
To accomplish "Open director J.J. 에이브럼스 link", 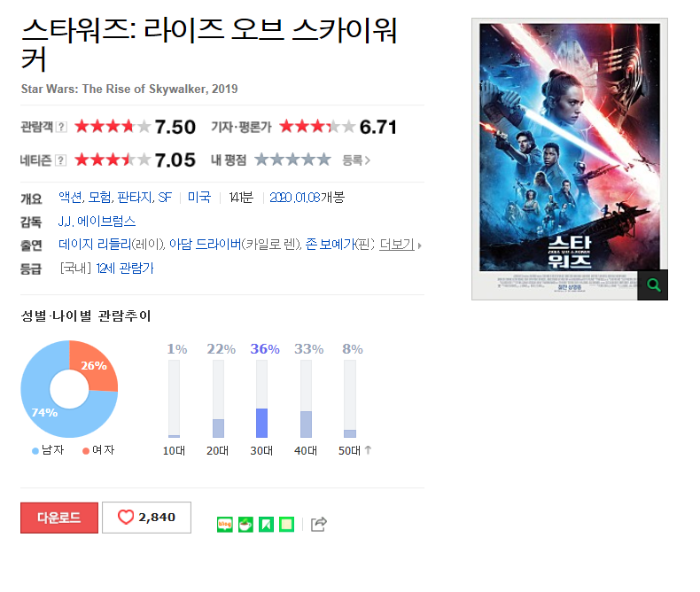I will point(97,221).
